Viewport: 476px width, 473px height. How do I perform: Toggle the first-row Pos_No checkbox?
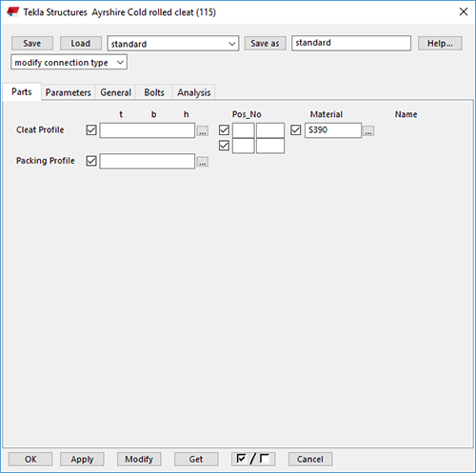[x=224, y=130]
